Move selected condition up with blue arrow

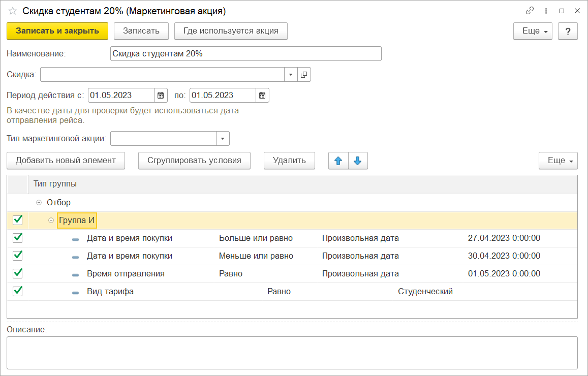tap(338, 161)
